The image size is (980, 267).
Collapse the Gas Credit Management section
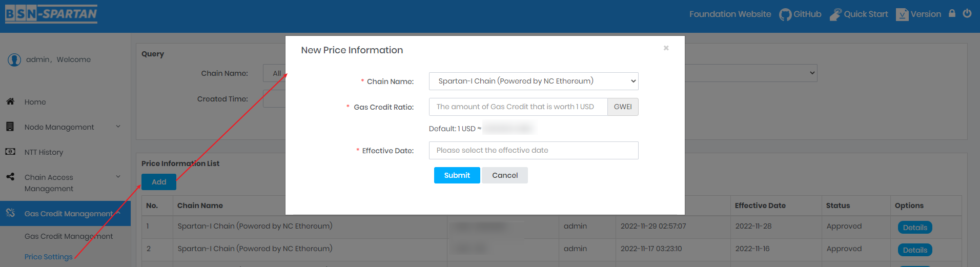pyautogui.click(x=118, y=213)
